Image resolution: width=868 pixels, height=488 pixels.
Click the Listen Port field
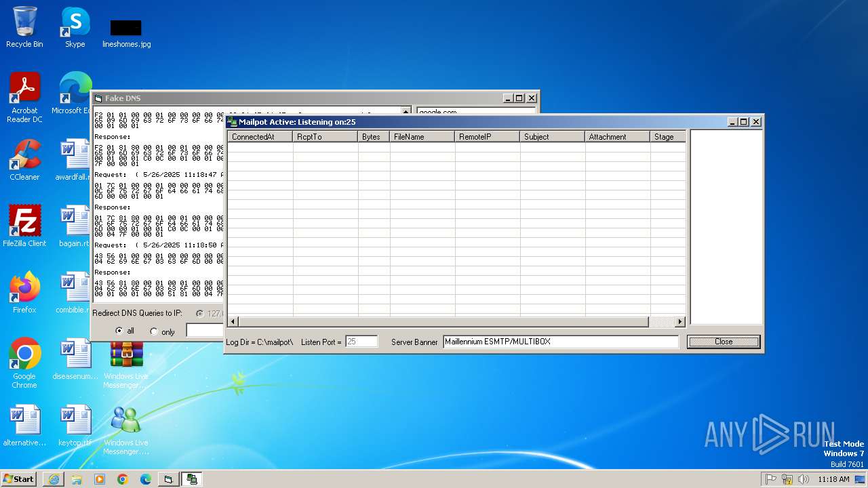(361, 342)
